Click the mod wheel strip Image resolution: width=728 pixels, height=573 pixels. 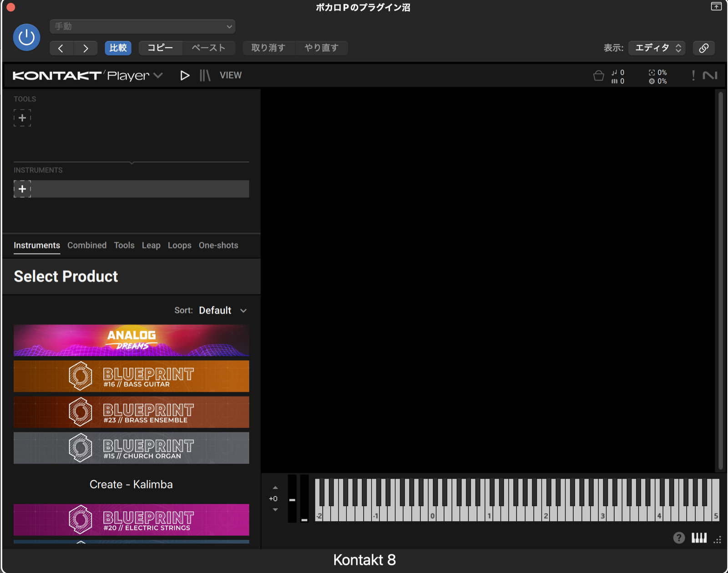pos(304,498)
